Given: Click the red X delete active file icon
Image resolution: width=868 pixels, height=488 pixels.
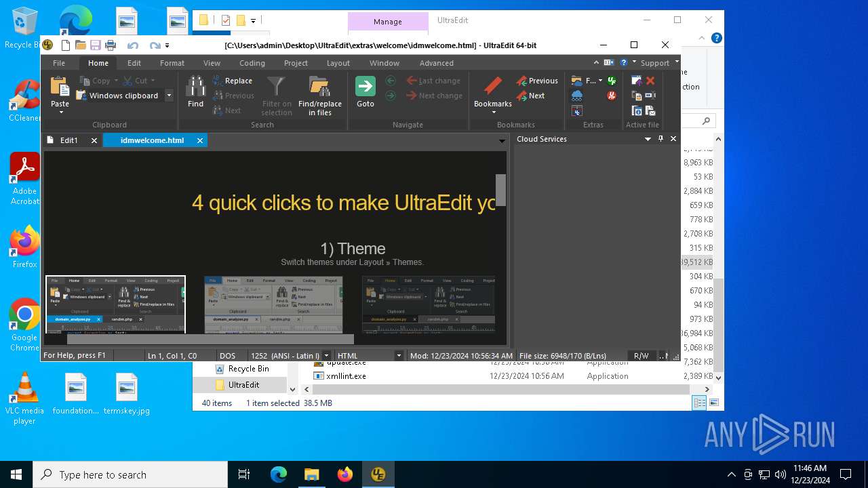Looking at the screenshot, I should pos(650,81).
